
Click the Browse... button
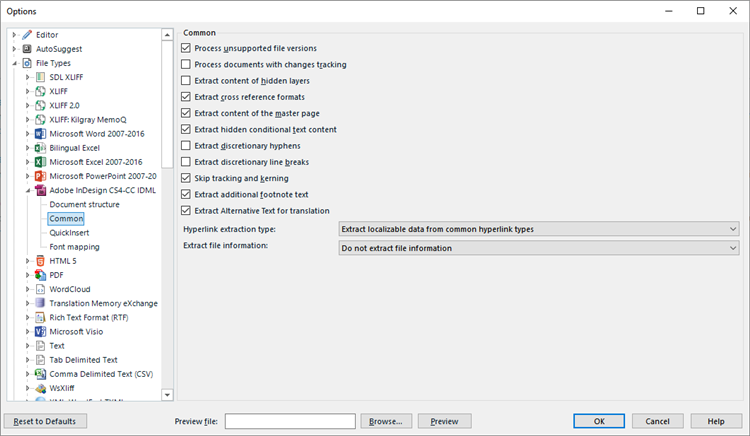pyautogui.click(x=386, y=421)
